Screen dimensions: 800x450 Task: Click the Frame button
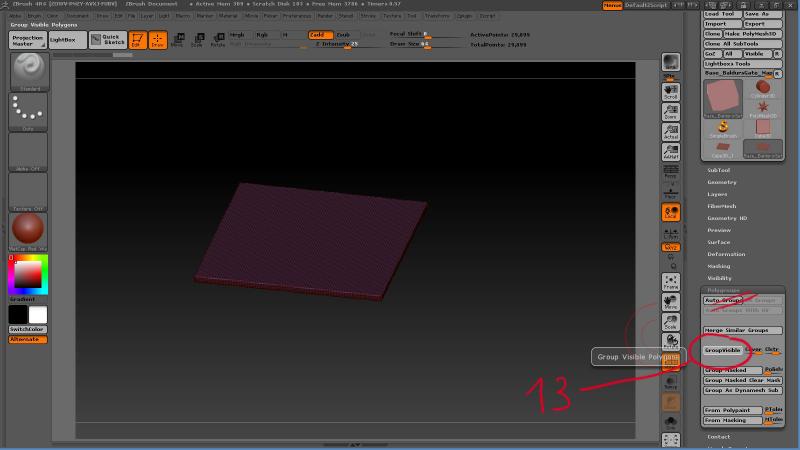670,282
